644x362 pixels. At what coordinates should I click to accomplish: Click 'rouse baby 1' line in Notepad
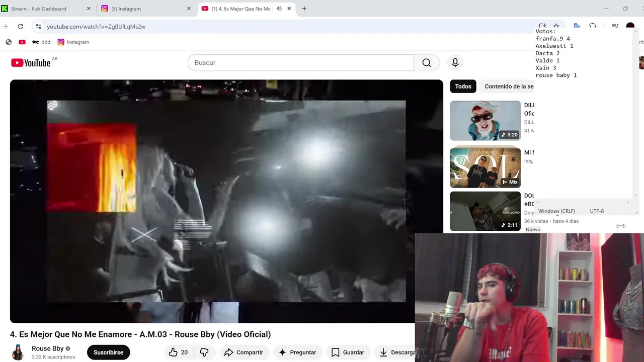(x=556, y=75)
